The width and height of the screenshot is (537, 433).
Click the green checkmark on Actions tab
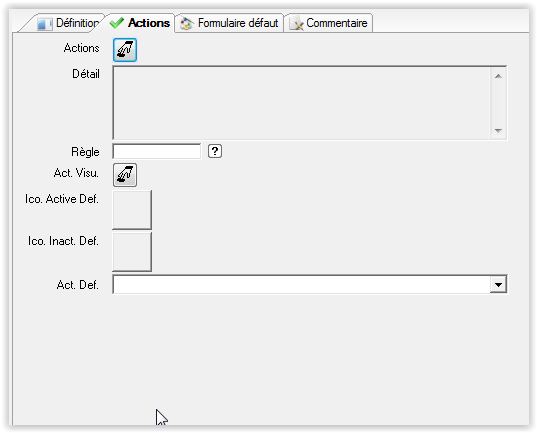116,23
